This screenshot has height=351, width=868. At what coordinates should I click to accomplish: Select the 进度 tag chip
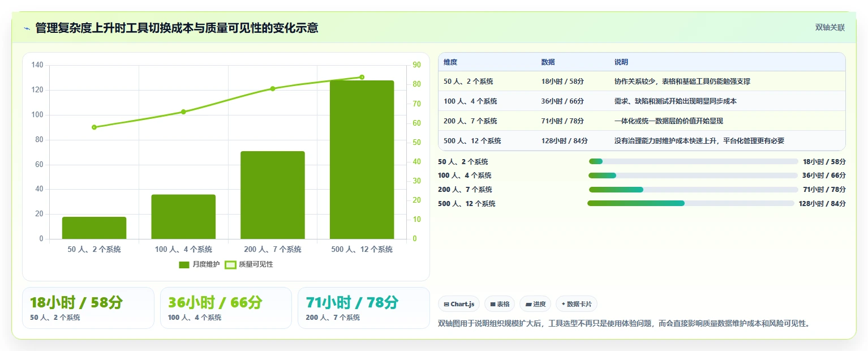coord(535,304)
